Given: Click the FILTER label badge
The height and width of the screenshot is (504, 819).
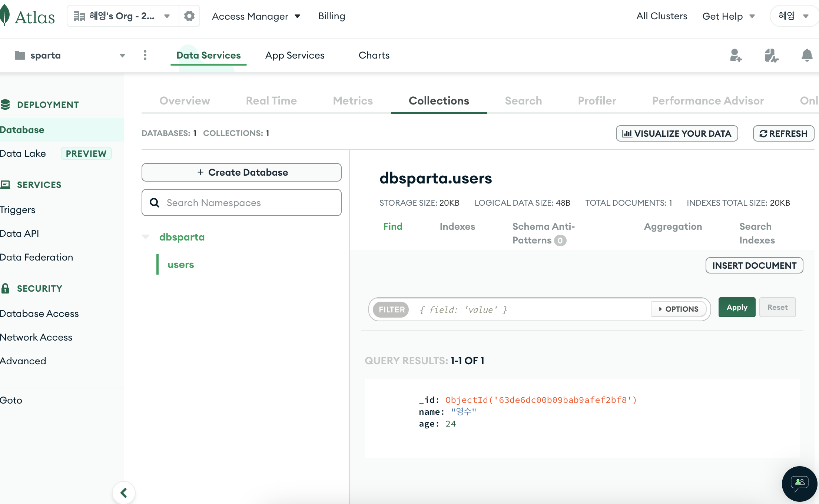Looking at the screenshot, I should point(391,309).
